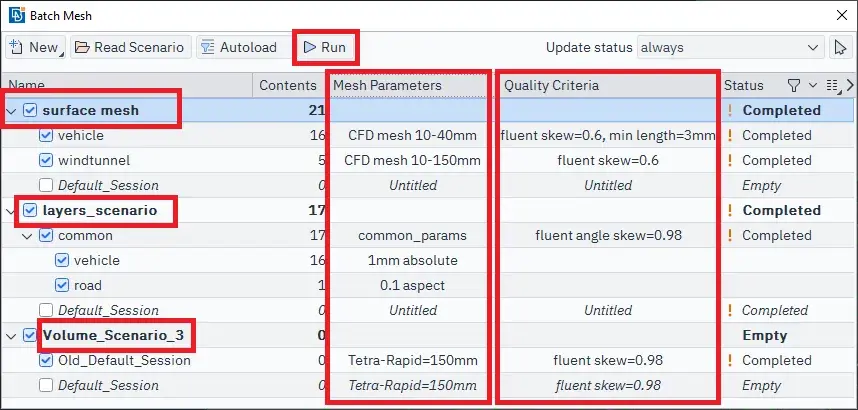The image size is (858, 410).
Task: Click the Mesh Parameters column header
Action: pos(387,85)
